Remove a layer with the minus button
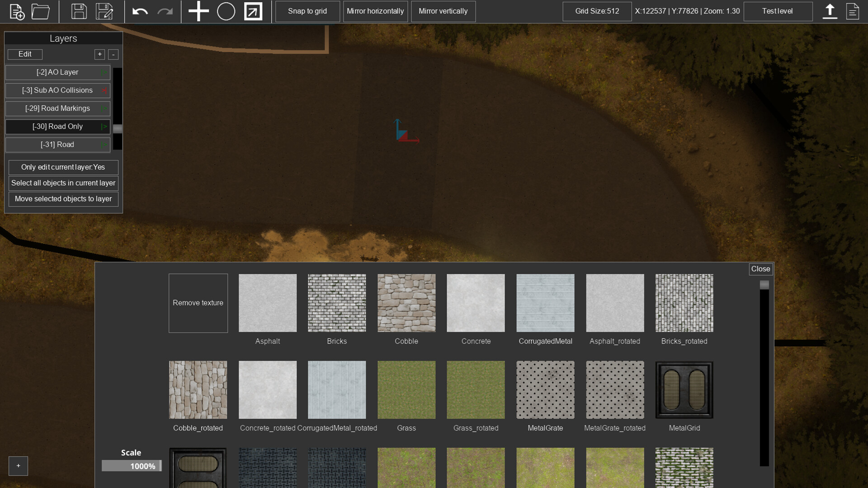The image size is (868, 488). click(113, 54)
